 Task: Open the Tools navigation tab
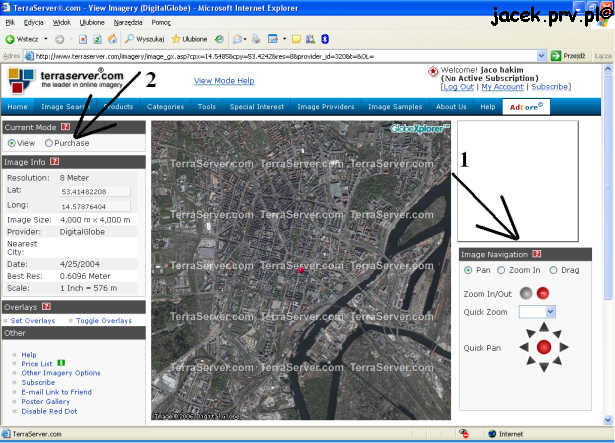coord(207,107)
